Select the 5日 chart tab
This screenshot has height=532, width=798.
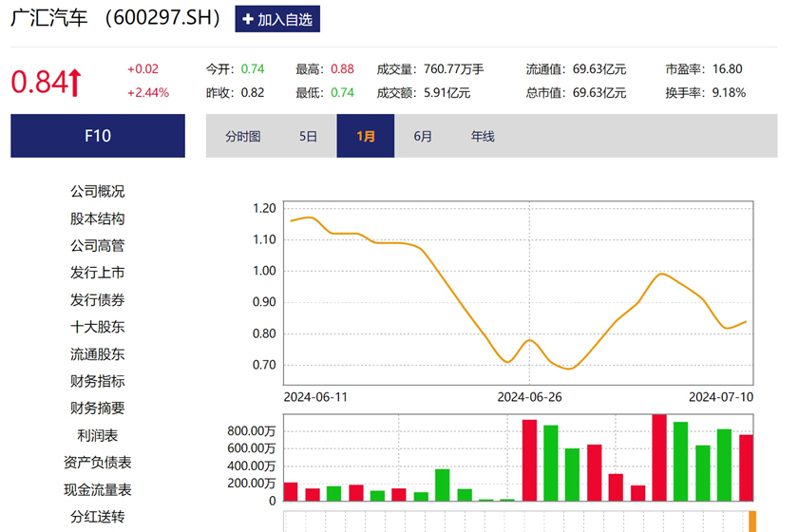[x=308, y=137]
